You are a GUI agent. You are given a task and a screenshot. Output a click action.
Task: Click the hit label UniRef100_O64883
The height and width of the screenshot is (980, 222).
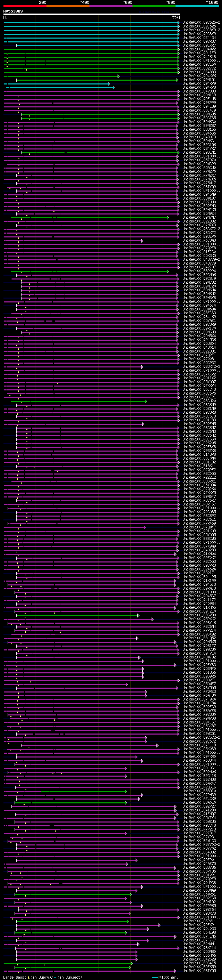199,72
